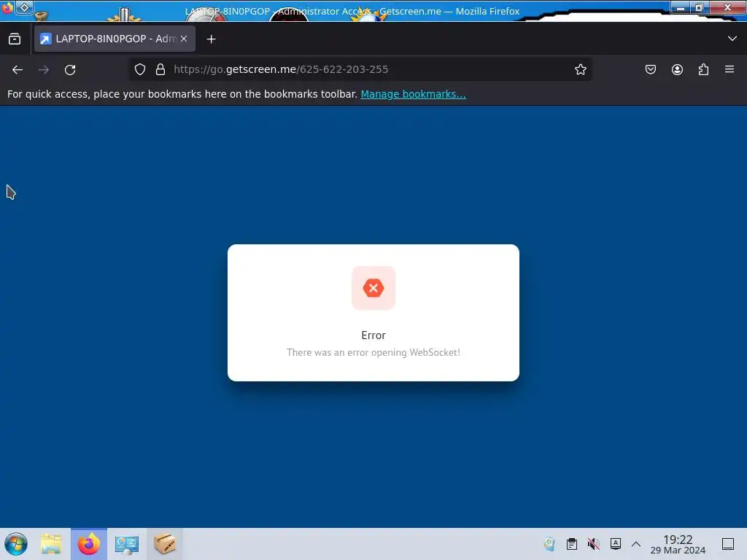This screenshot has width=747, height=560.
Task: Bookmark this page with the star
Action: pos(580,69)
